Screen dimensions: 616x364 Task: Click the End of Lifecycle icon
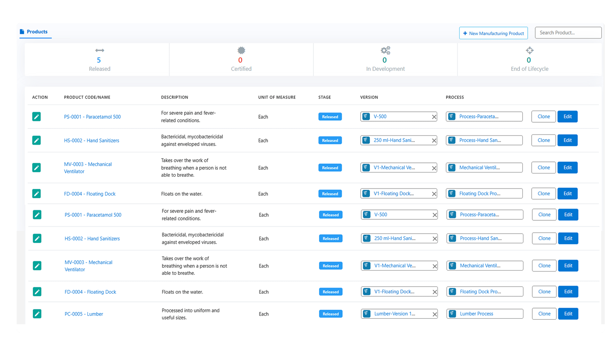click(529, 50)
